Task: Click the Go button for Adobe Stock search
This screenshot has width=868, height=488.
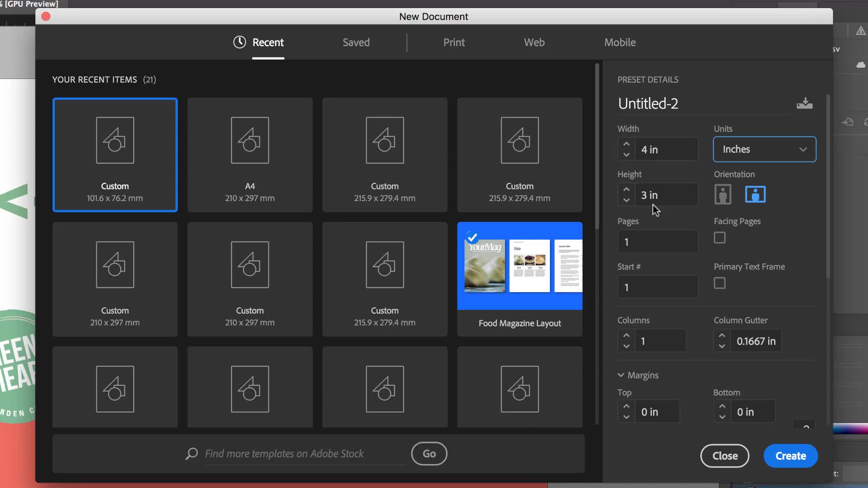Action: click(x=429, y=454)
